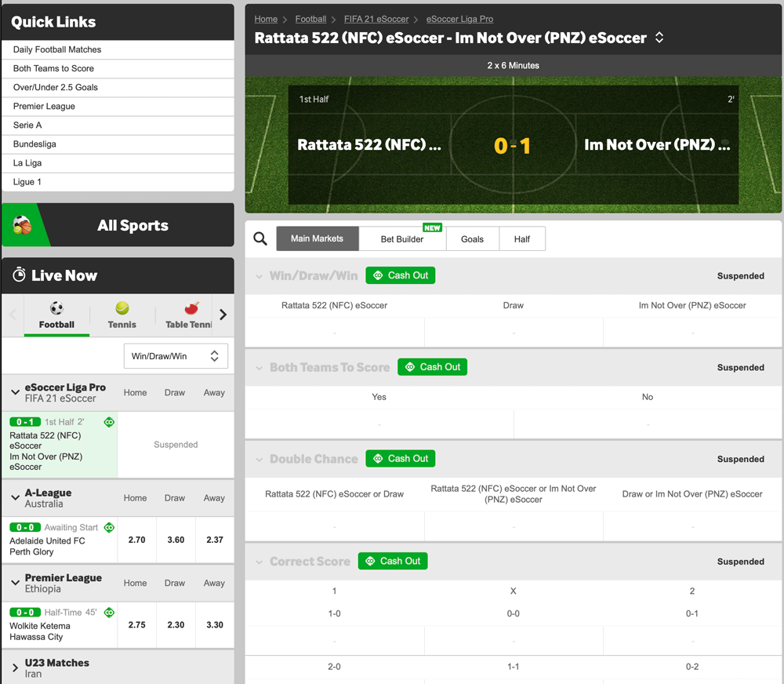Viewport: 784px width, 684px height.
Task: Click the search magnifier icon
Action: [260, 239]
